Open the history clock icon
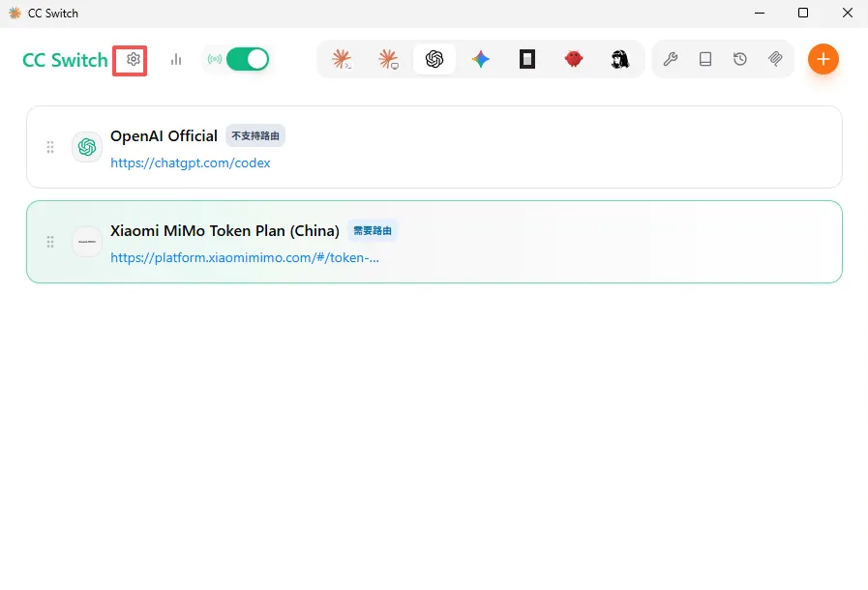This screenshot has width=868, height=590. pos(740,59)
